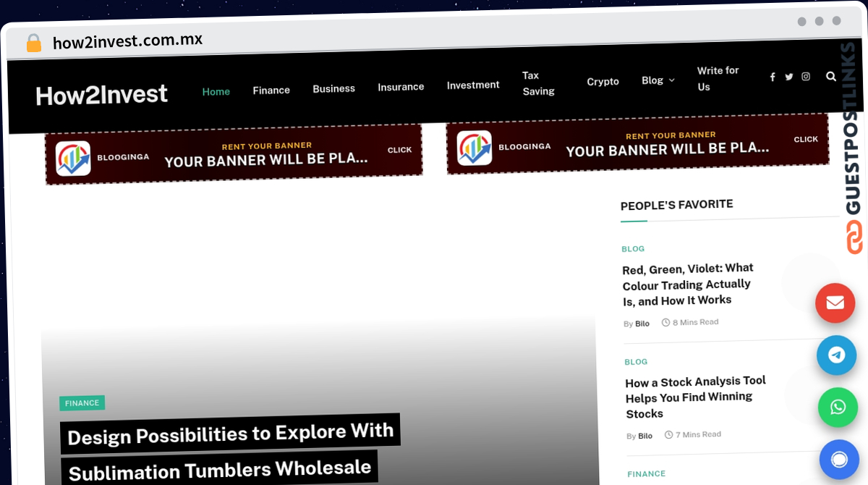
Task: Open the Investment menu item
Action: coord(473,85)
